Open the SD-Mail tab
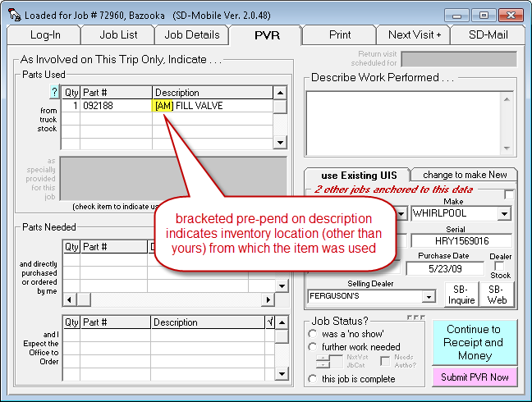The width and height of the screenshot is (532, 402). [488, 34]
